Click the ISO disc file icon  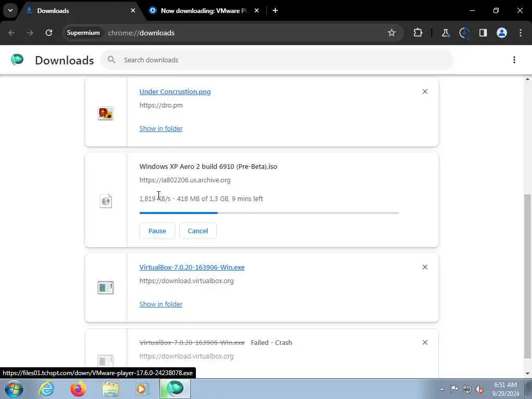[106, 201]
